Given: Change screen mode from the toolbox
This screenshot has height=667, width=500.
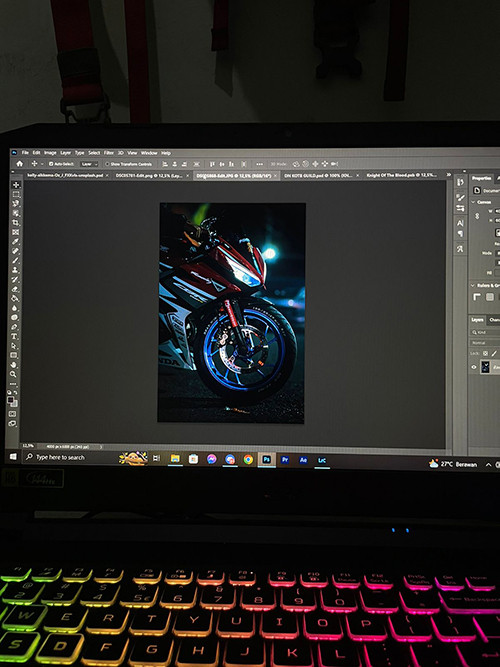Looking at the screenshot, I should [x=13, y=423].
